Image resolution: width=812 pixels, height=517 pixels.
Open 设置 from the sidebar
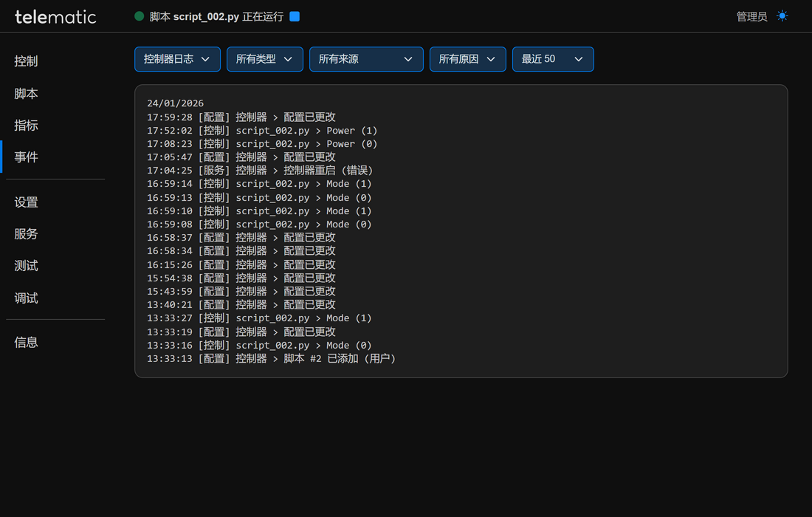(x=26, y=202)
